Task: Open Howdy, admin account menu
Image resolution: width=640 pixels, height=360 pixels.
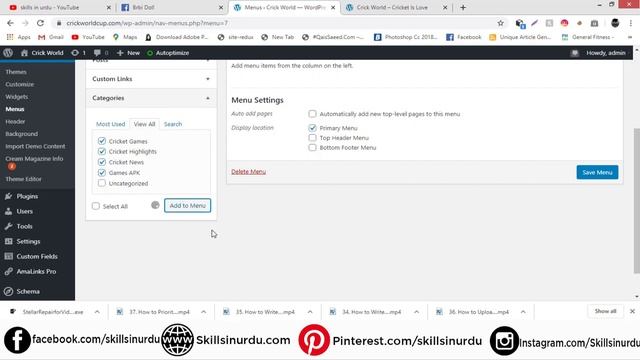Action: (605, 53)
